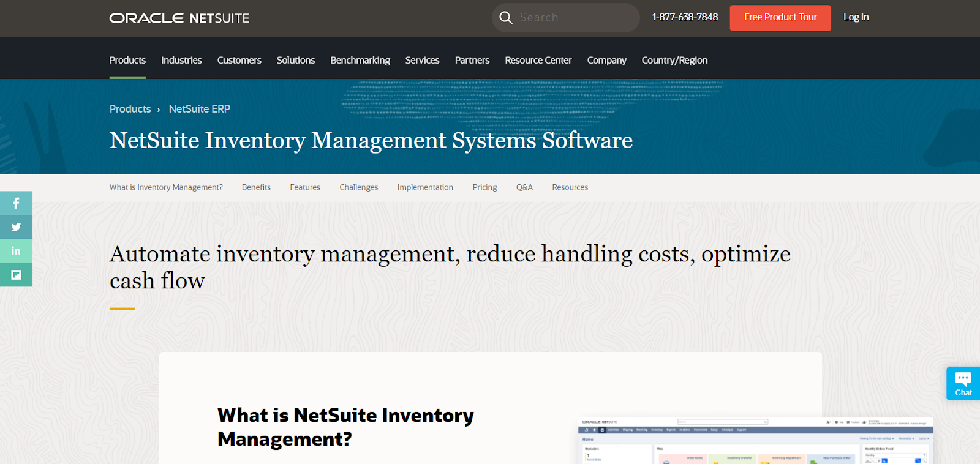Jump to the Benefits section

click(256, 187)
